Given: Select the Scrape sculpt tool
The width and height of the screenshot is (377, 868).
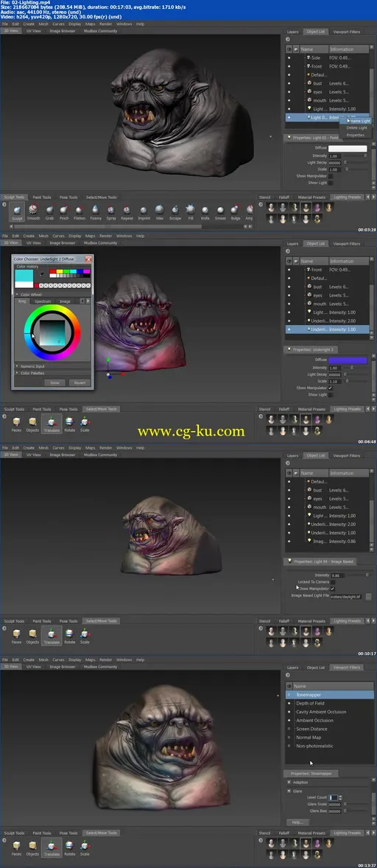Looking at the screenshot, I should pyautogui.click(x=175, y=212).
